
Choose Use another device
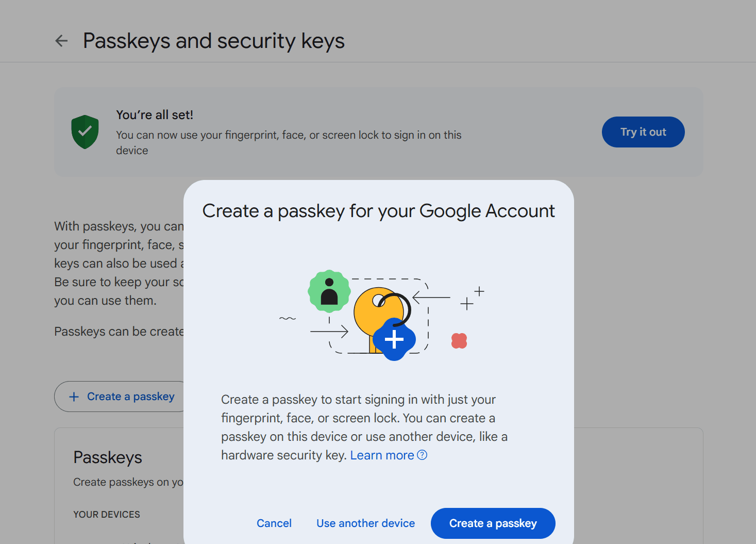[366, 523]
